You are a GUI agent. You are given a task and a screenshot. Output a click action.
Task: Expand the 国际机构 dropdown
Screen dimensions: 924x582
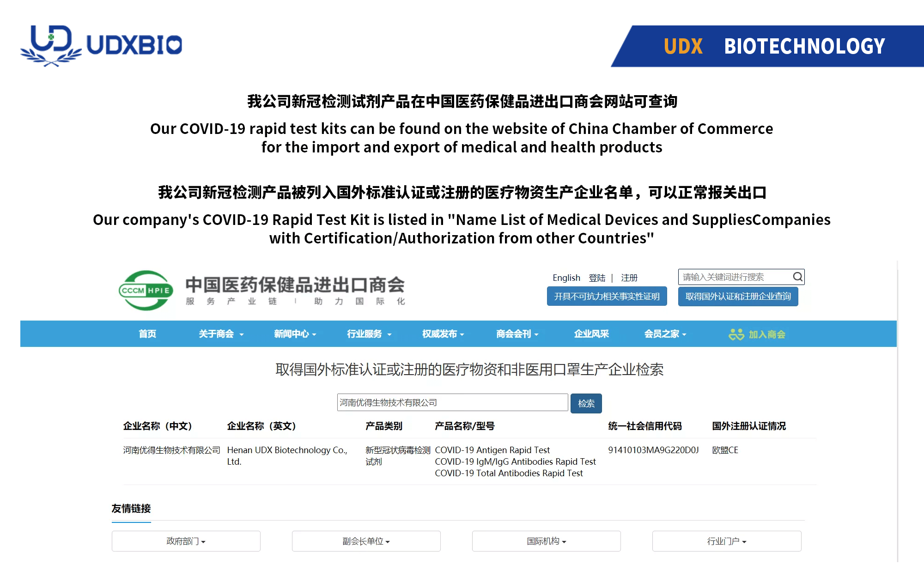(x=546, y=541)
